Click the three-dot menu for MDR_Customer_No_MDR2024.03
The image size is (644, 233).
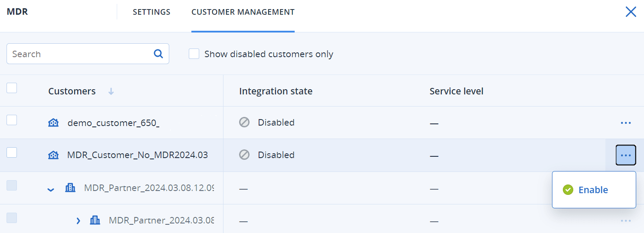pyautogui.click(x=625, y=155)
